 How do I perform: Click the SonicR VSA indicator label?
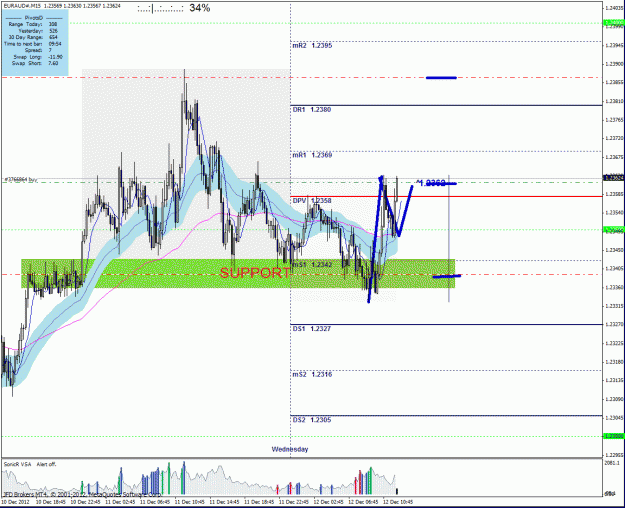pos(17,464)
